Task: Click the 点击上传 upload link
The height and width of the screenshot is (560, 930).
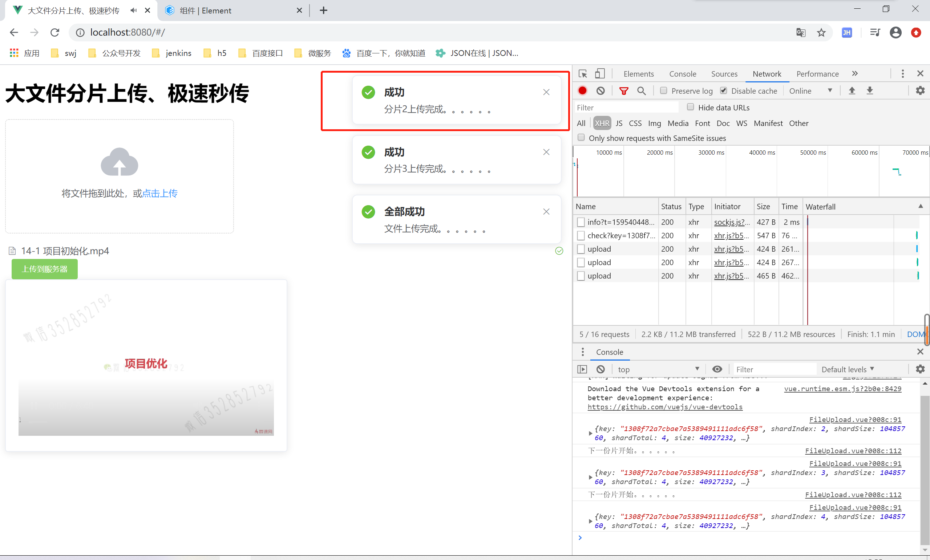Action: click(x=159, y=193)
